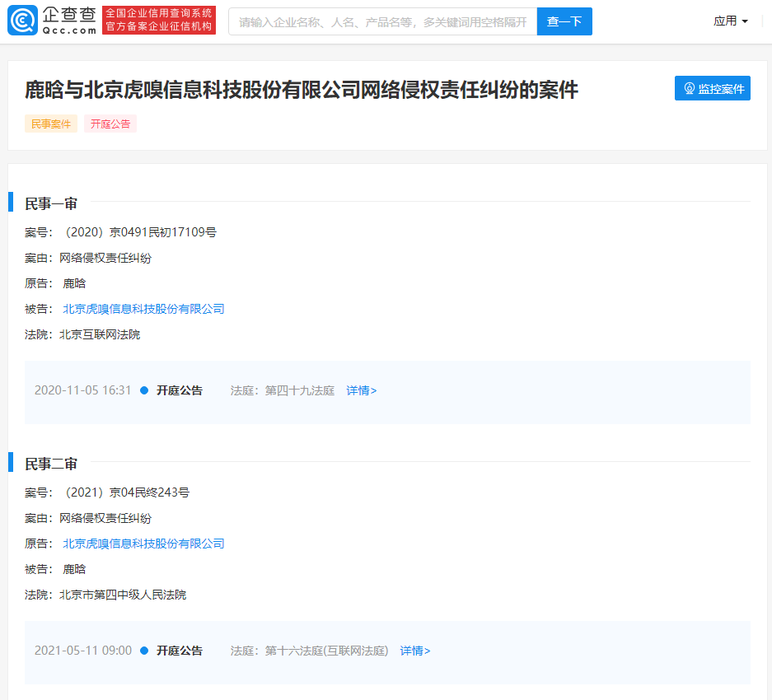772x700 pixels.
Task: Click the 查一下 search button
Action: click(x=564, y=21)
